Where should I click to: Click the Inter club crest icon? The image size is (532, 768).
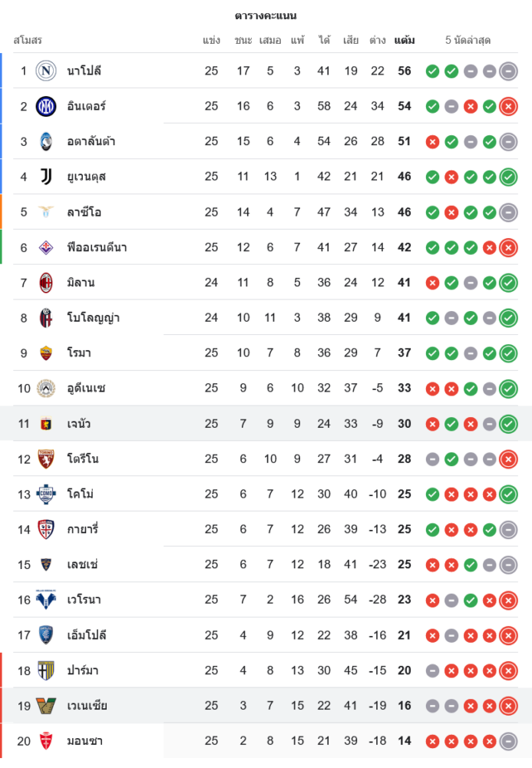(46, 106)
